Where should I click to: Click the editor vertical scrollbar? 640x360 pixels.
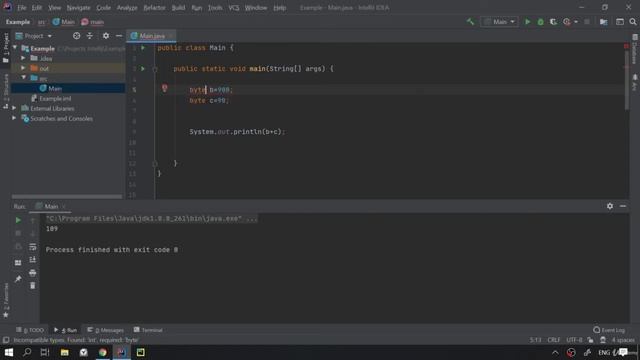(x=627, y=80)
